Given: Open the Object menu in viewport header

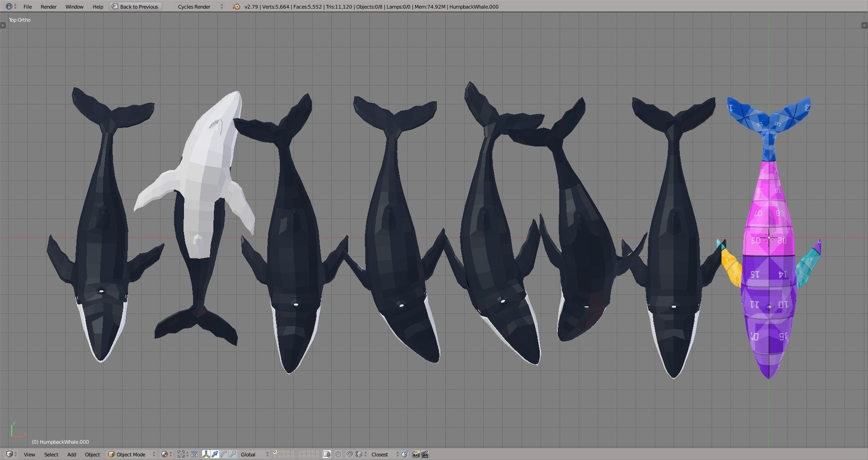Looking at the screenshot, I should [x=92, y=454].
